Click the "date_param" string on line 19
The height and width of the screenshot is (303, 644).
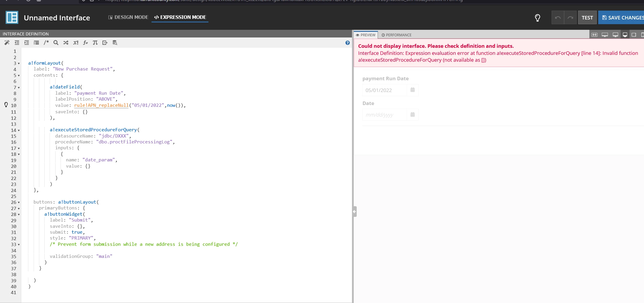[x=99, y=160]
